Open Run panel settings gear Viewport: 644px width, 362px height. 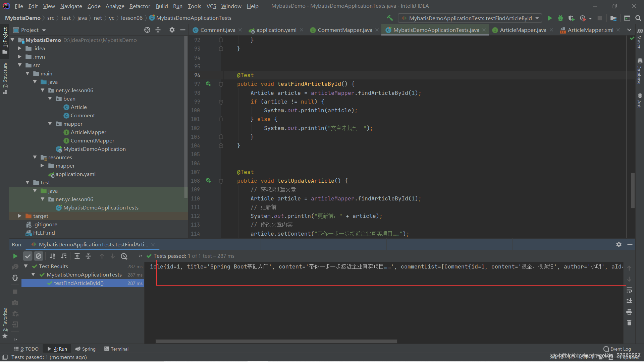(x=619, y=244)
